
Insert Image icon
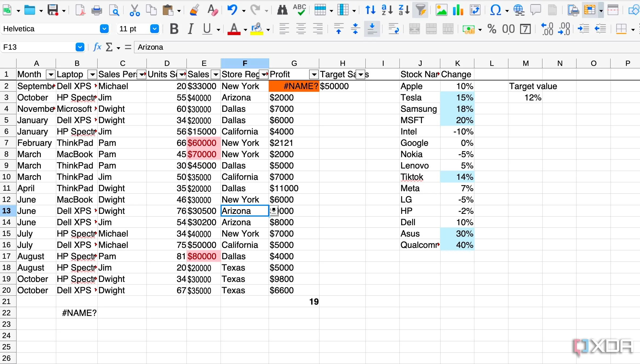441,10
